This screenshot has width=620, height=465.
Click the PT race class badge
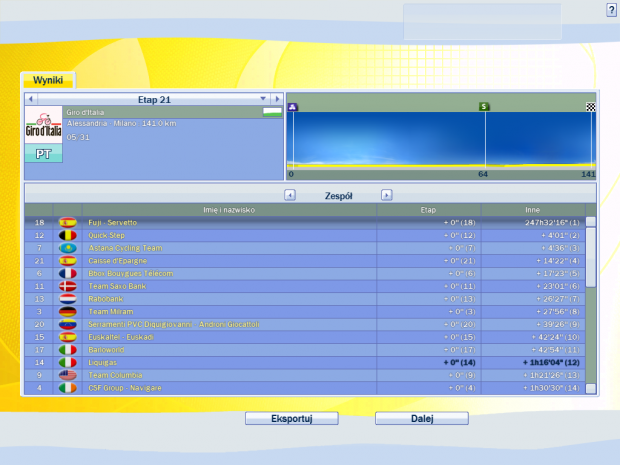coord(43,154)
